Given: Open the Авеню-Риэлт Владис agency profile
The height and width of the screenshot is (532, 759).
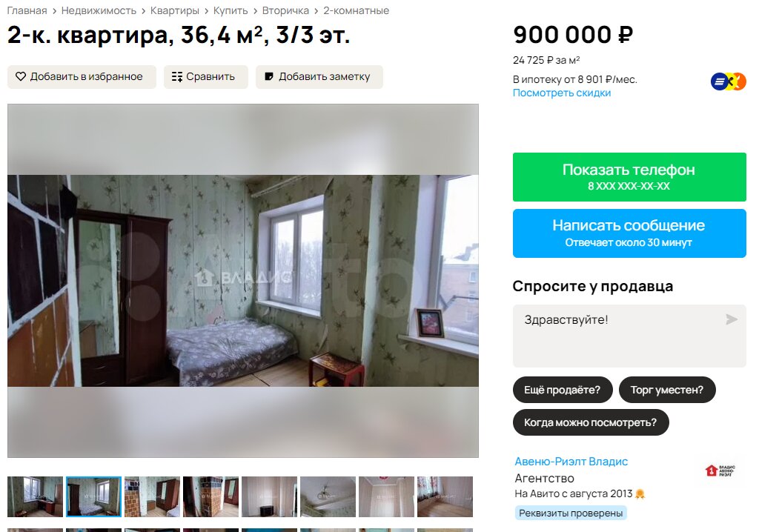Looking at the screenshot, I should 571,462.
